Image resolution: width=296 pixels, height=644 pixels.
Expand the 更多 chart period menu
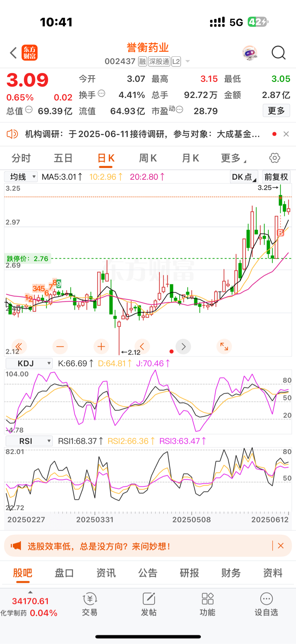pos(233,158)
